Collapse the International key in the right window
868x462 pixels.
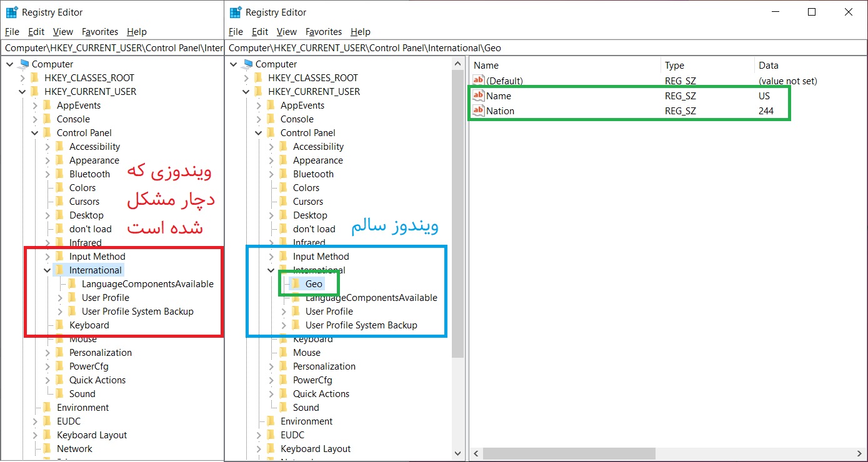click(271, 270)
